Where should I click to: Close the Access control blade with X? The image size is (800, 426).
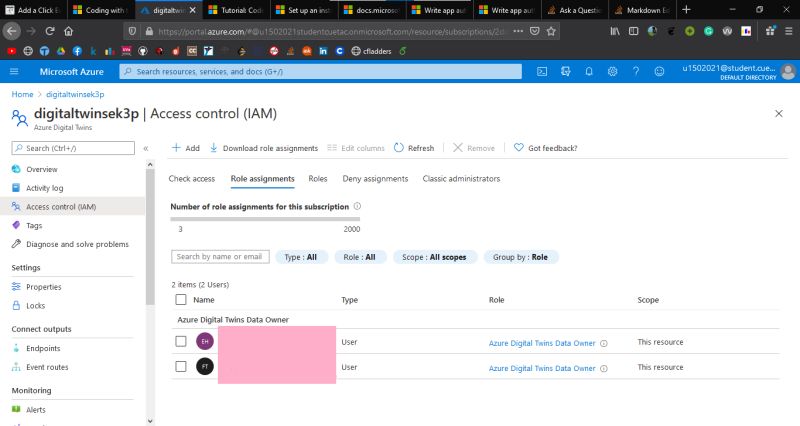(x=779, y=113)
